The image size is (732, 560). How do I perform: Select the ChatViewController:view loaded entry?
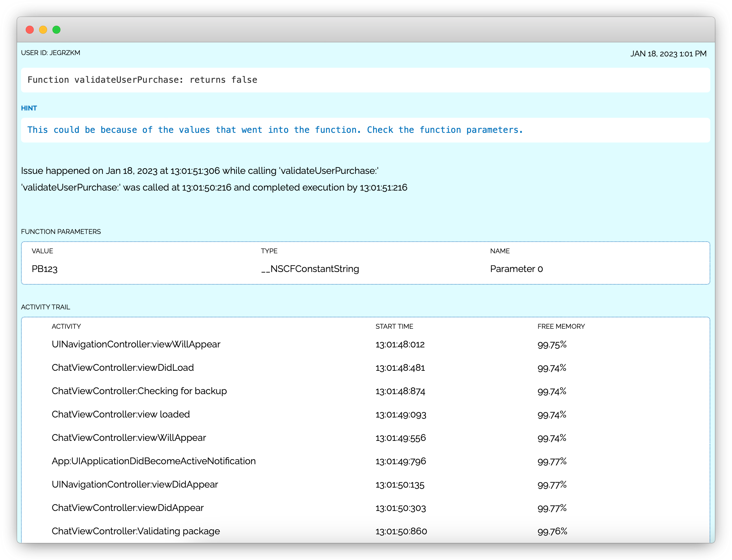tap(121, 414)
